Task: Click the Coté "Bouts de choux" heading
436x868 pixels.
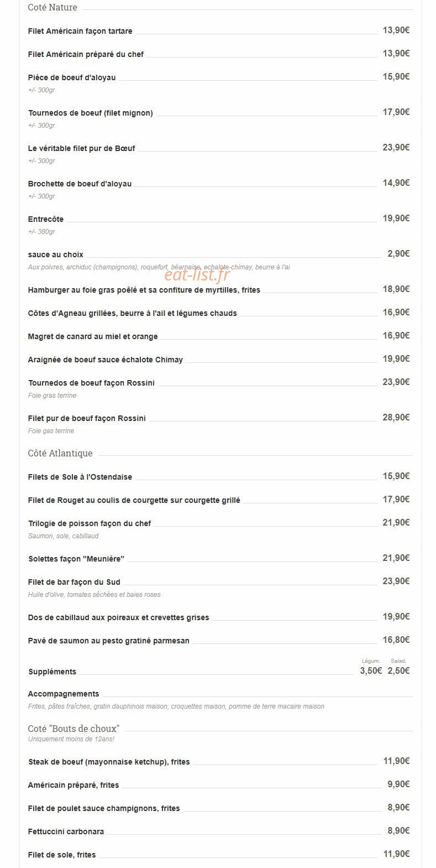Action: [x=73, y=729]
